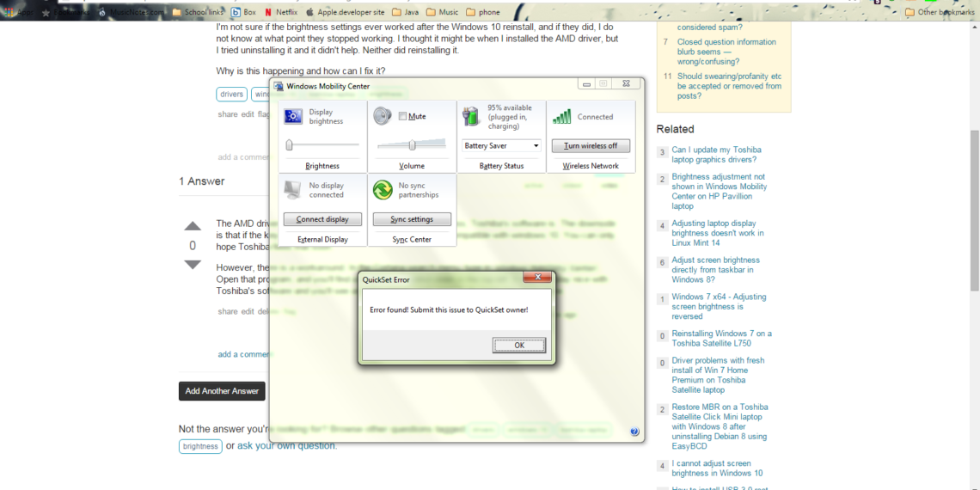Viewport: 980px width, 490px height.
Task: Select the brightness tag near page bottom
Action: [200, 447]
